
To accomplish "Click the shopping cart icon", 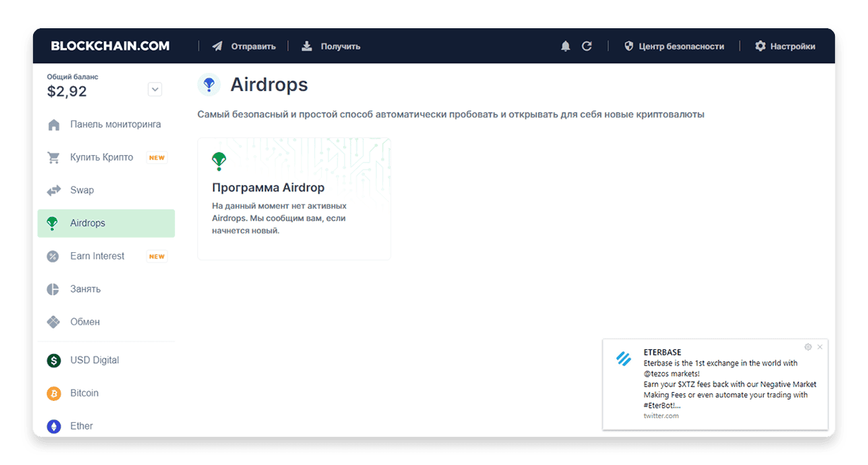I will 54,157.
